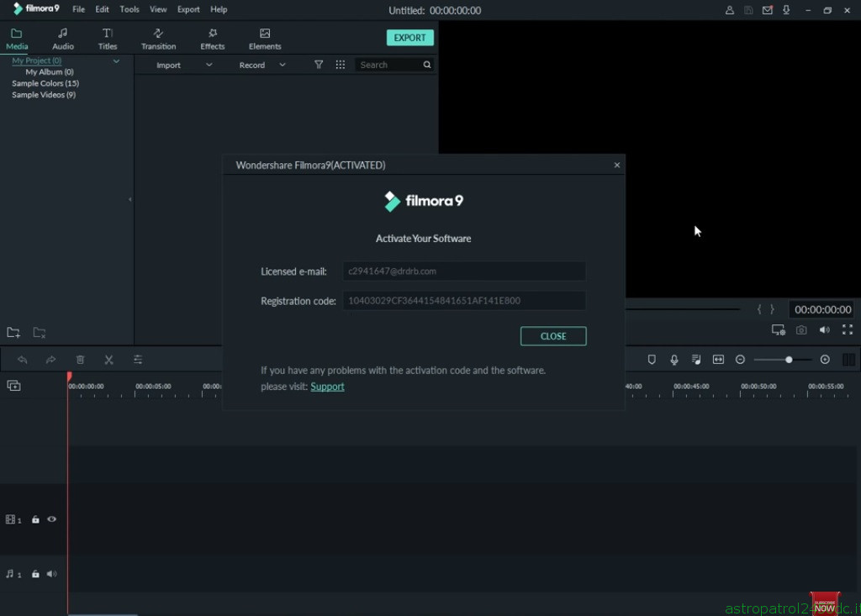Click the Registration code field

coord(464,301)
